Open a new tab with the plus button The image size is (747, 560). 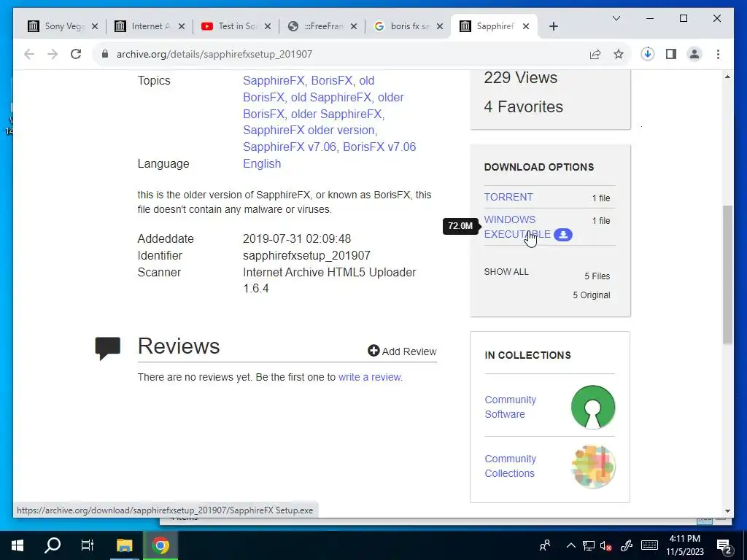[x=554, y=26]
